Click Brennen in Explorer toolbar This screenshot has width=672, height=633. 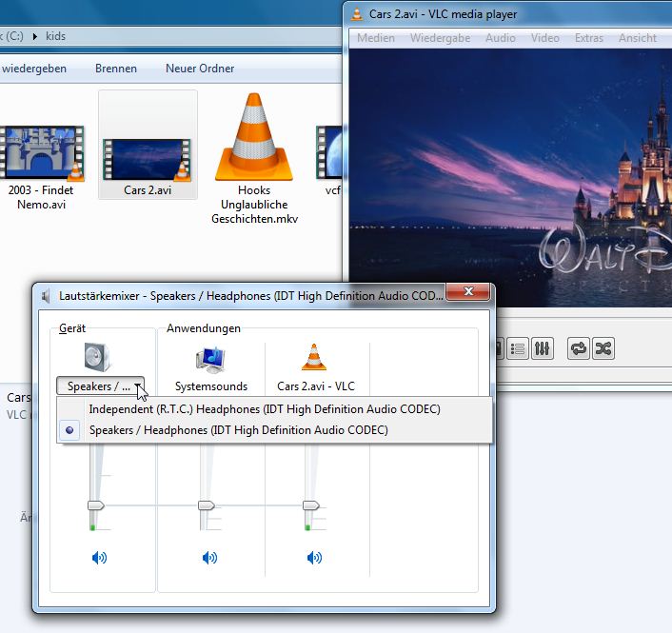(x=116, y=69)
